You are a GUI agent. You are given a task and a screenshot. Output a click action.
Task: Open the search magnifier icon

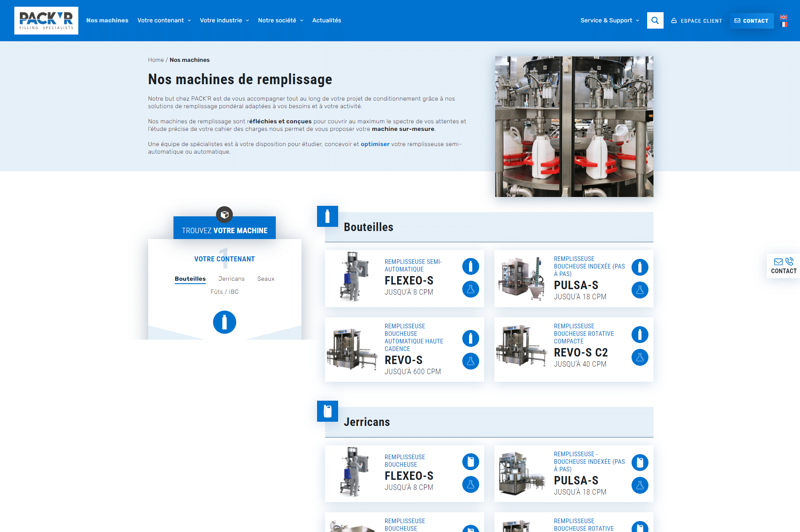tap(655, 20)
